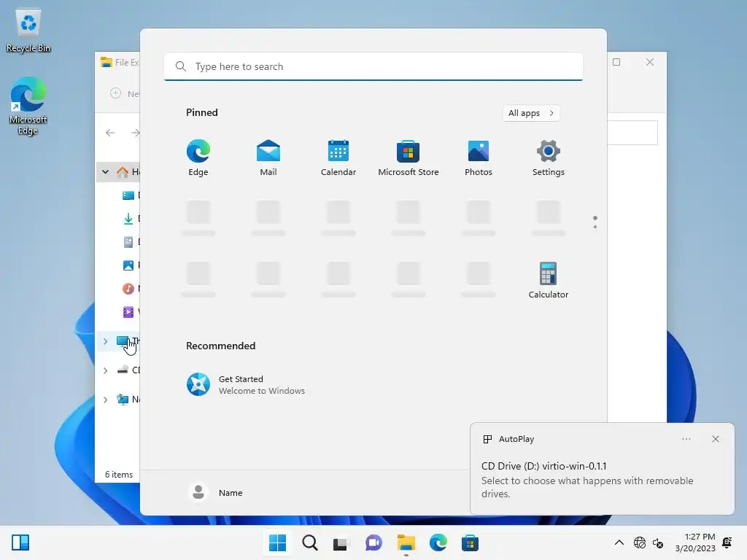
Task: Open the Recycle Bin desktop icon
Action: coord(28,29)
